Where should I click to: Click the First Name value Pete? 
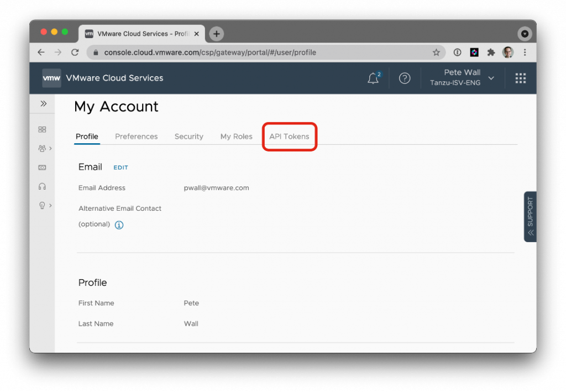[191, 303]
